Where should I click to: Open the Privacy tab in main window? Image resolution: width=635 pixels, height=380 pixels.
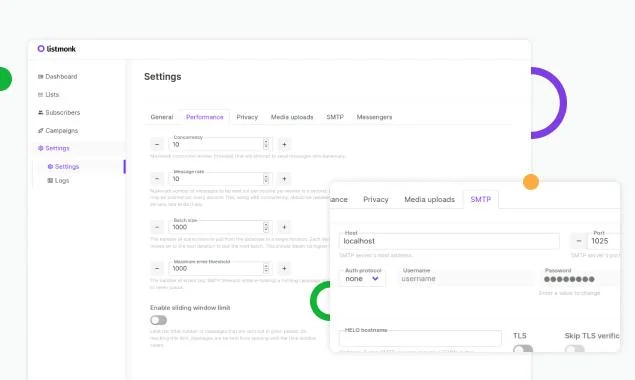point(247,117)
